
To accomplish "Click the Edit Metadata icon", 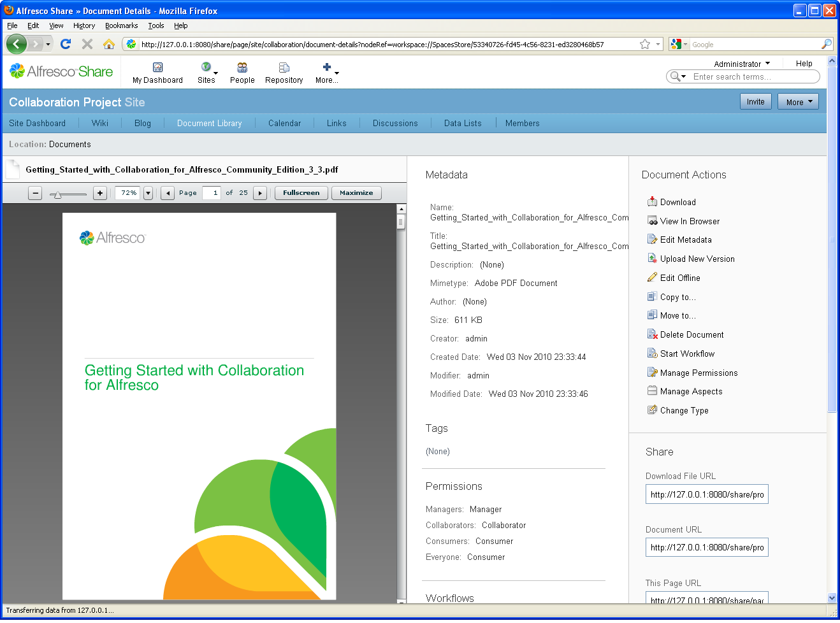I will coord(652,240).
